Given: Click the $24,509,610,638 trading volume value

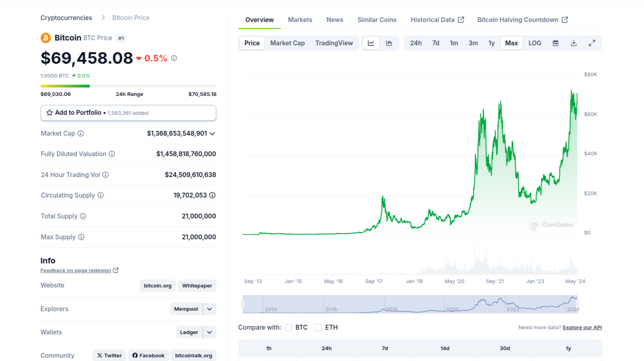Looking at the screenshot, I should (x=191, y=175).
